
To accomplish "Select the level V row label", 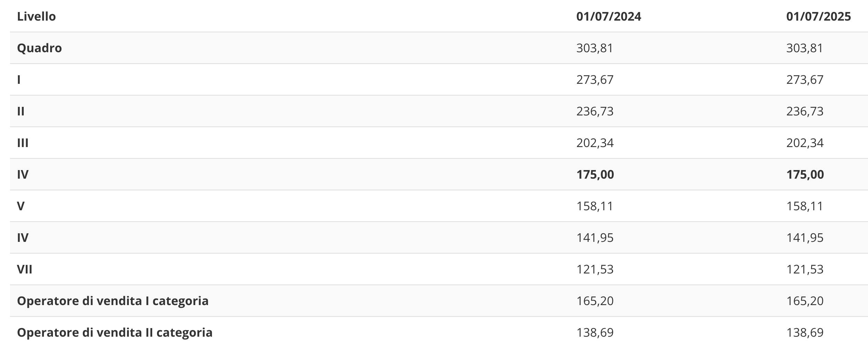I will (21, 206).
